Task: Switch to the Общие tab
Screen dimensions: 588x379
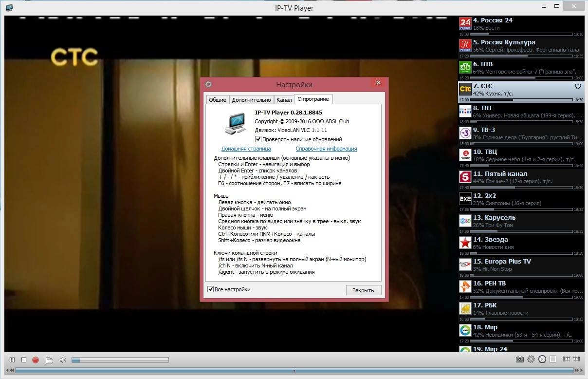Action: [x=217, y=99]
